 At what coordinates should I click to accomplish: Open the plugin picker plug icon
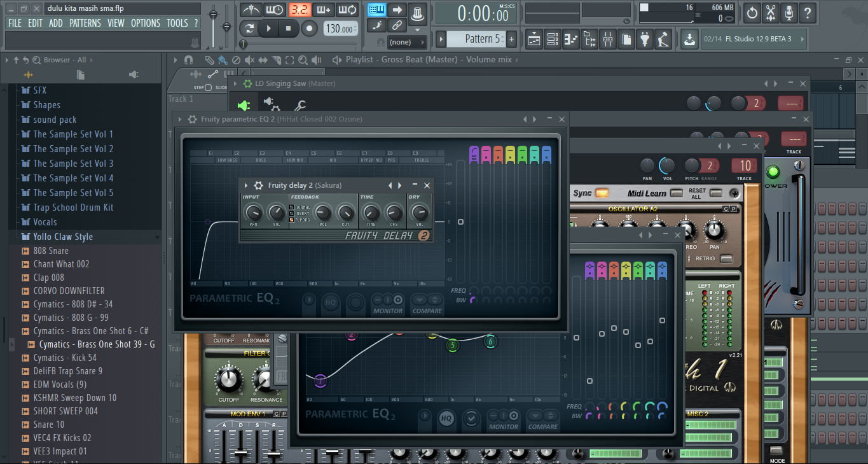click(645, 39)
